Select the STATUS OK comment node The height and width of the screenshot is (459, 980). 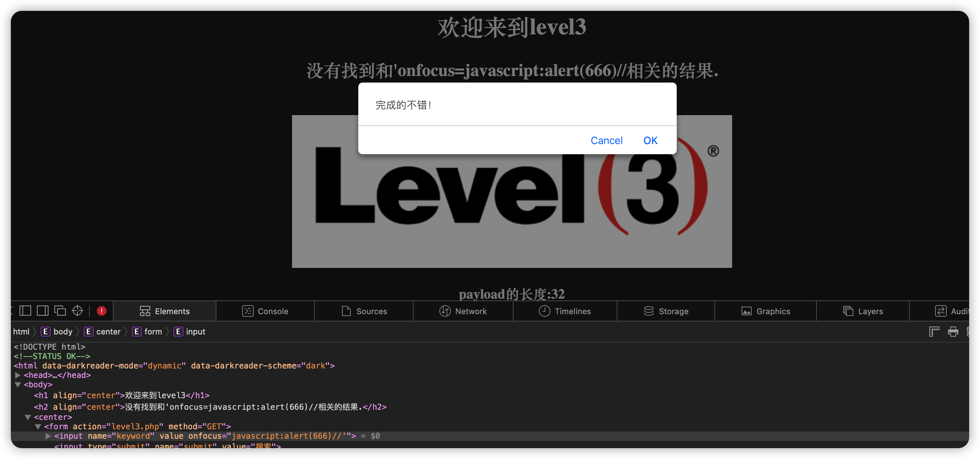click(x=52, y=356)
